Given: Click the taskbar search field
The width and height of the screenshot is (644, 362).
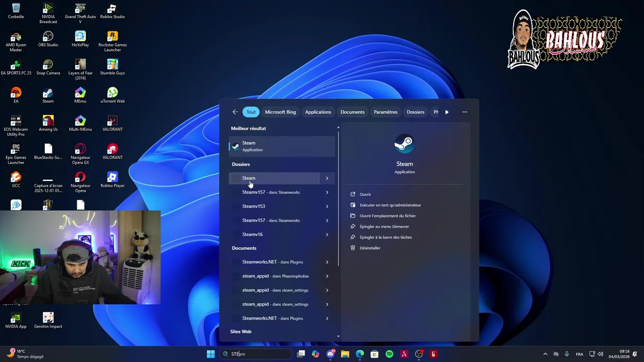Looking at the screenshot, I should [x=256, y=354].
